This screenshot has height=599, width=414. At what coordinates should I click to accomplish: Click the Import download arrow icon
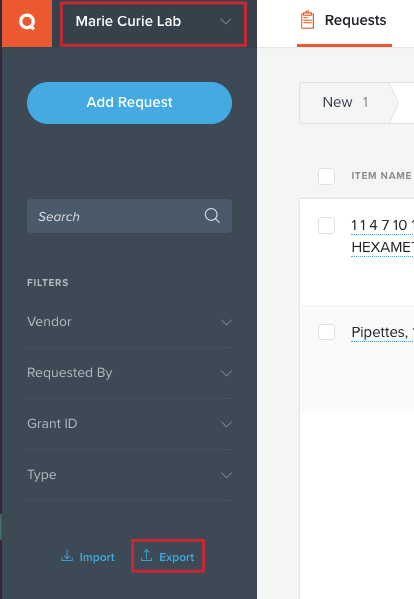67,556
